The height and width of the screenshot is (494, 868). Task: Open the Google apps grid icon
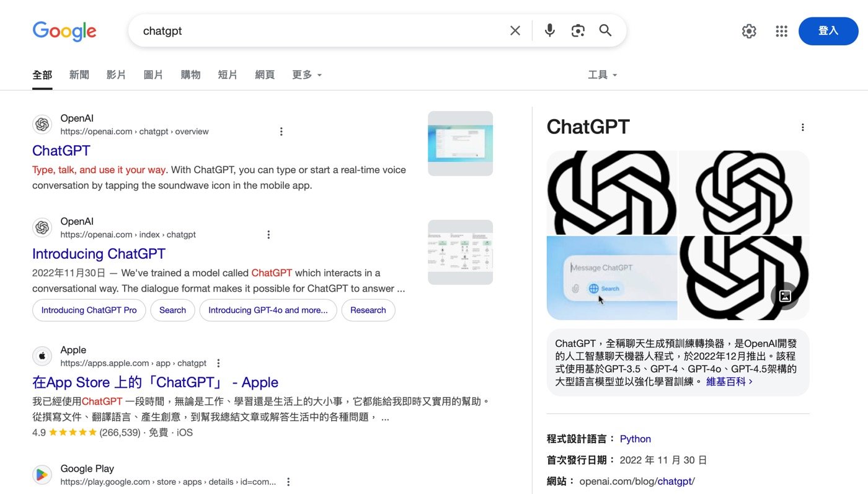click(781, 31)
